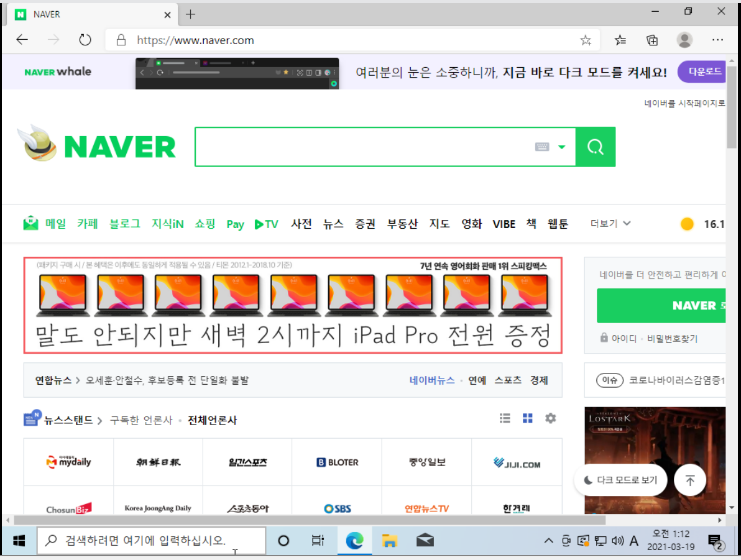The width and height of the screenshot is (741, 560).
Task: Expand the search autocomplete dropdown arrow
Action: tap(561, 147)
